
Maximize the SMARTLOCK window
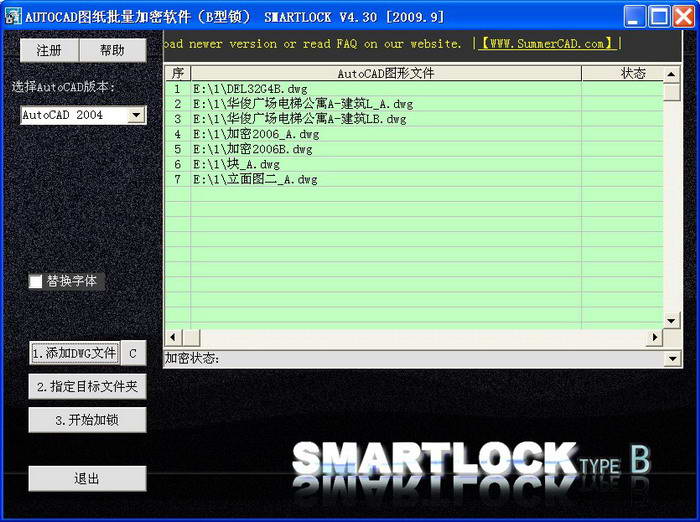coord(659,17)
